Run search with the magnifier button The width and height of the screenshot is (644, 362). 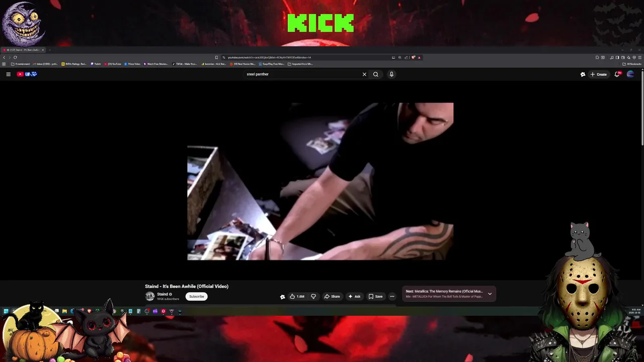375,74
